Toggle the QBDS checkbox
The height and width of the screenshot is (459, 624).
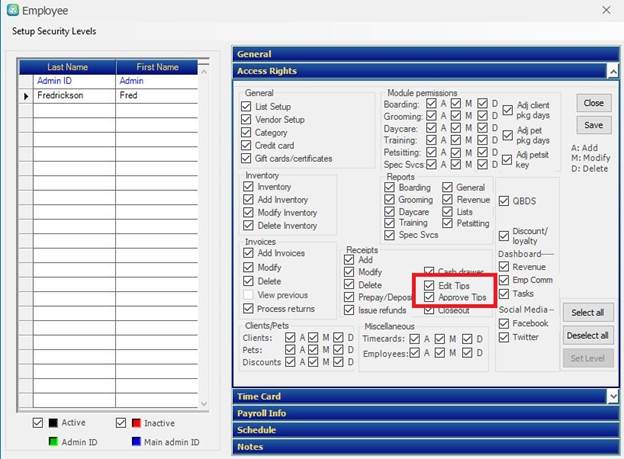point(505,200)
